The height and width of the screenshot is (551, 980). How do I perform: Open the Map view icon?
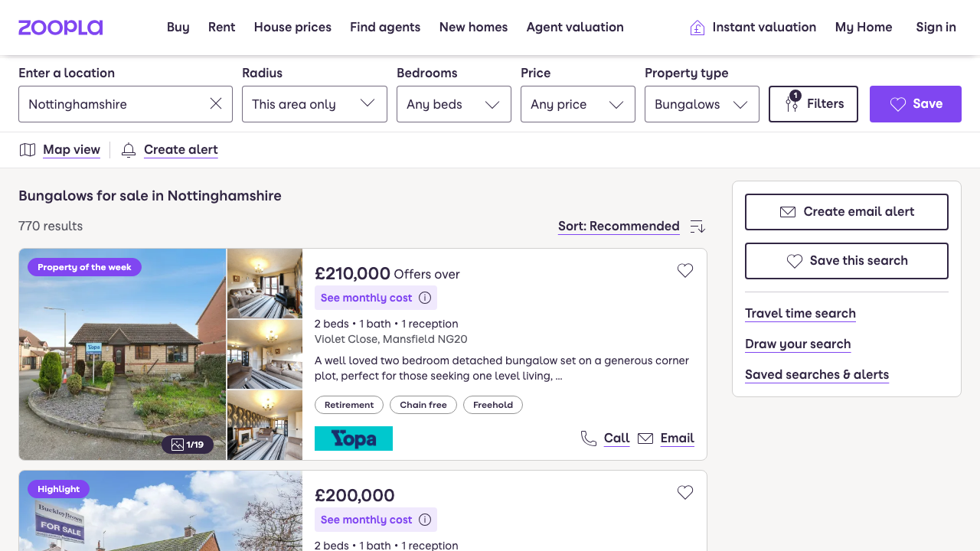pos(28,149)
